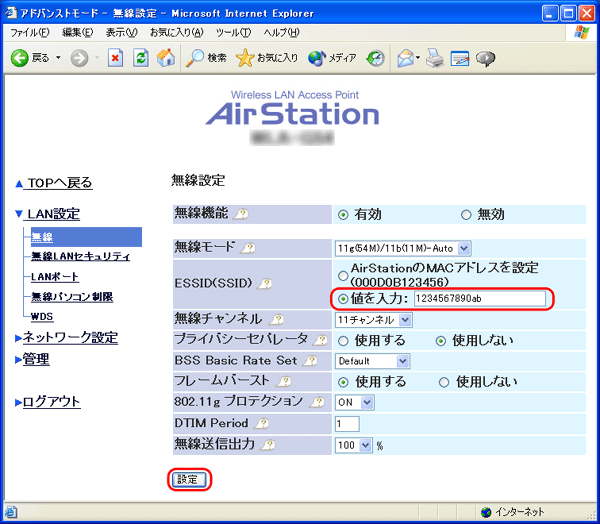
Task: Click help icon beside 無線チャンネル
Action: tap(270, 320)
